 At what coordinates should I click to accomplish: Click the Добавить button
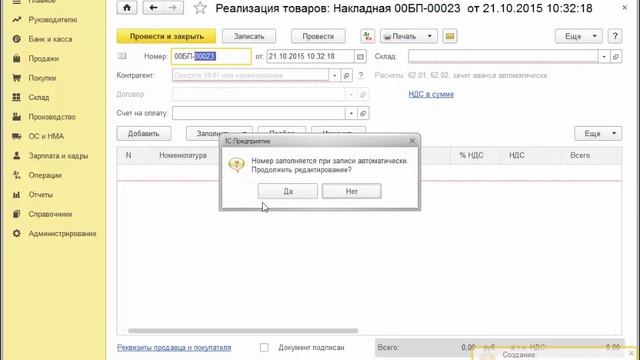144,133
